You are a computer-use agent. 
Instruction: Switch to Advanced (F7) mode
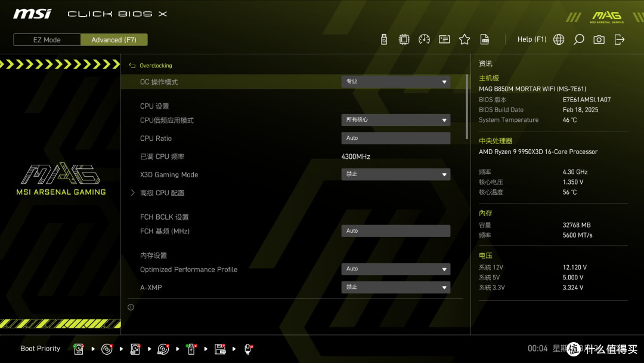pyautogui.click(x=114, y=40)
